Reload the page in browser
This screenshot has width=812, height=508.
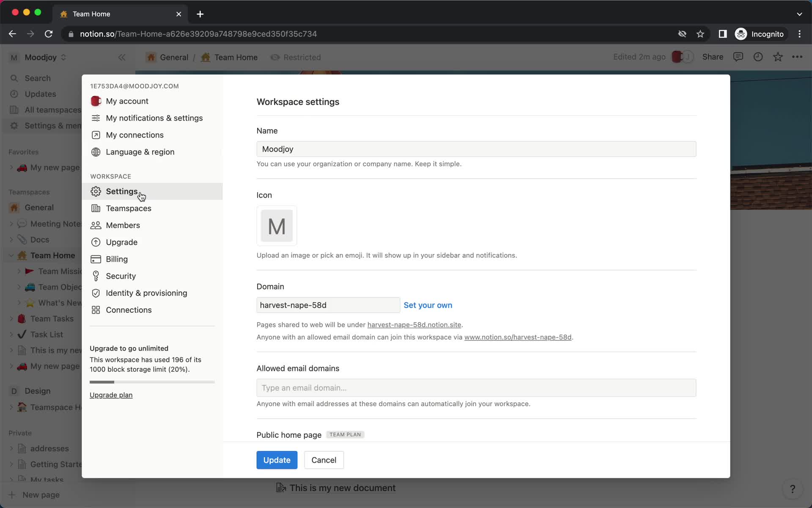pos(49,34)
